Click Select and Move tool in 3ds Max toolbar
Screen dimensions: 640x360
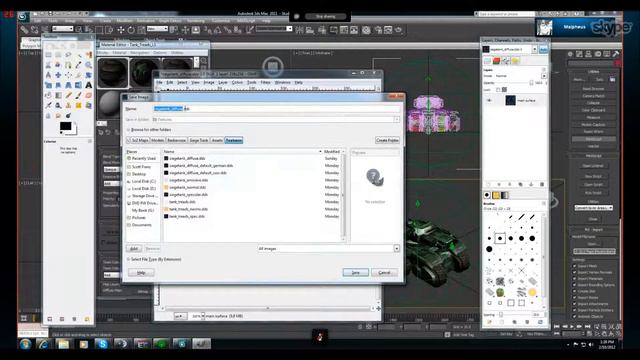(x=121, y=30)
